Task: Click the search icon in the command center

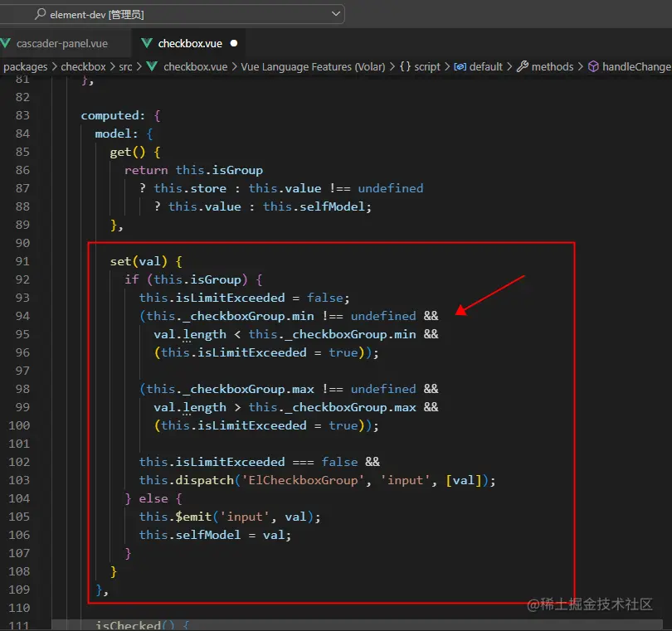Action: 41,14
